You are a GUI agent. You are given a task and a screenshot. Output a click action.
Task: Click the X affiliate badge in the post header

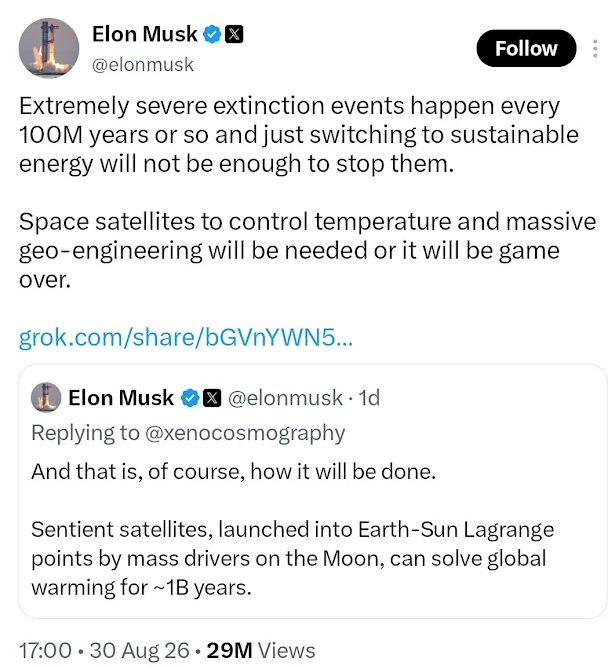tap(234, 35)
